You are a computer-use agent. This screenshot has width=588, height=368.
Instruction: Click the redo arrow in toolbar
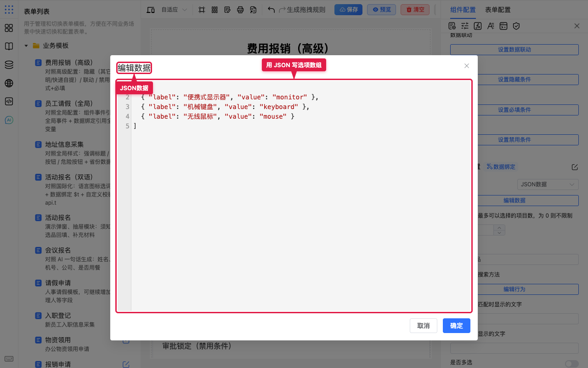tap(282, 10)
